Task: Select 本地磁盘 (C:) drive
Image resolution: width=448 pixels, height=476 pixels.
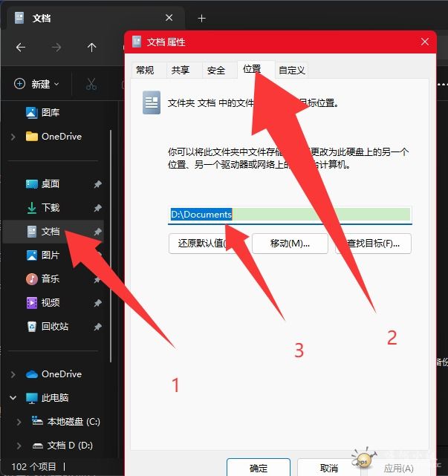Action: [66, 421]
